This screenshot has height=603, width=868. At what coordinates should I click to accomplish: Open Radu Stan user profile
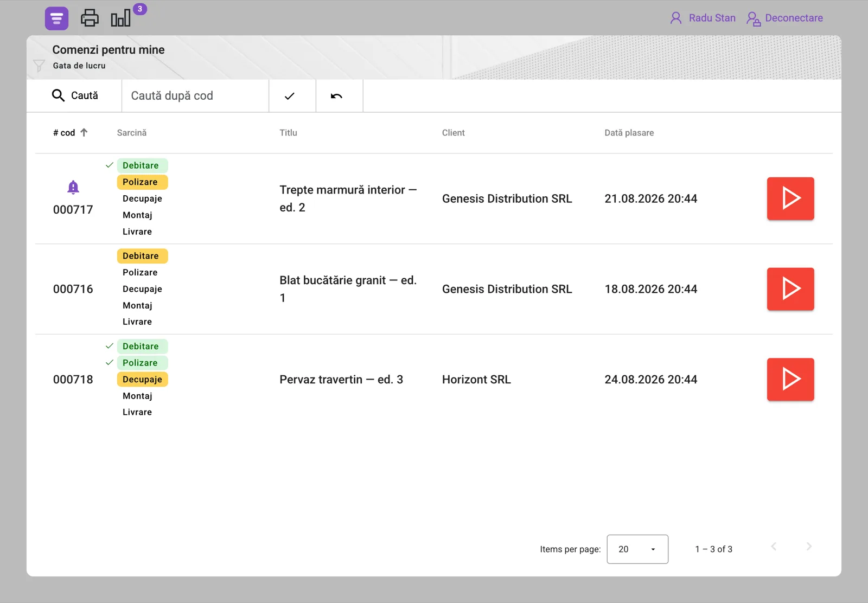coord(703,18)
